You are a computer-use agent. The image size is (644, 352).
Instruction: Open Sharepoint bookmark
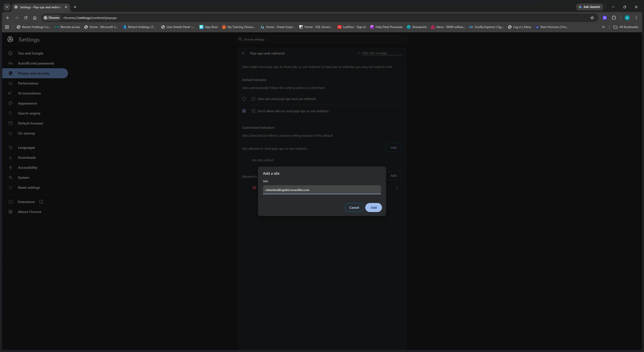[416, 27]
